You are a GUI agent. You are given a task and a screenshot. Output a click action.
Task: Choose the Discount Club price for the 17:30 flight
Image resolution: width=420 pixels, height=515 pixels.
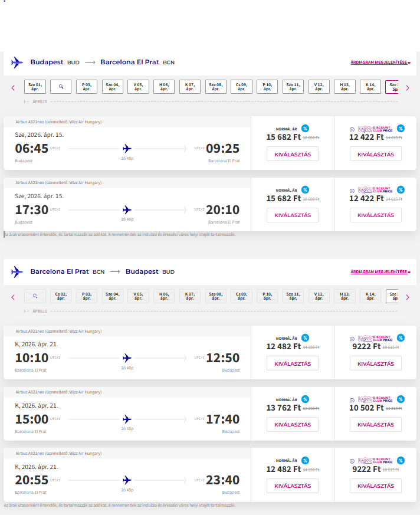tap(375, 215)
